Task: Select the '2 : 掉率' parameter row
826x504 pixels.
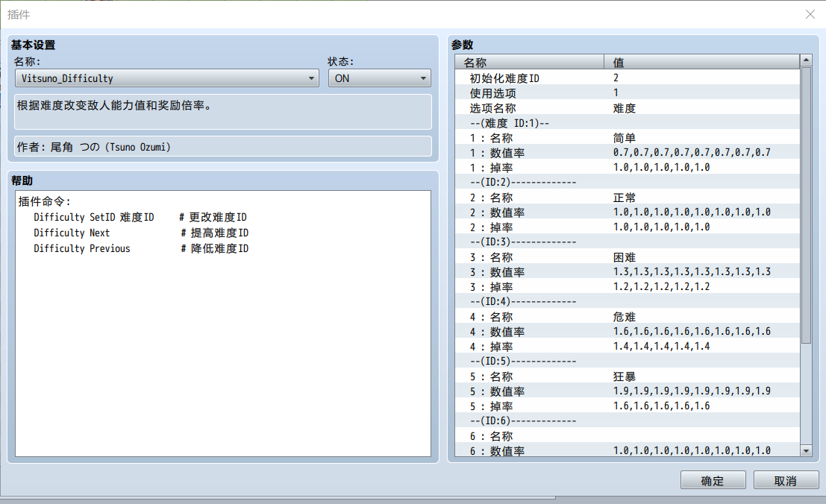Action: [x=628, y=227]
